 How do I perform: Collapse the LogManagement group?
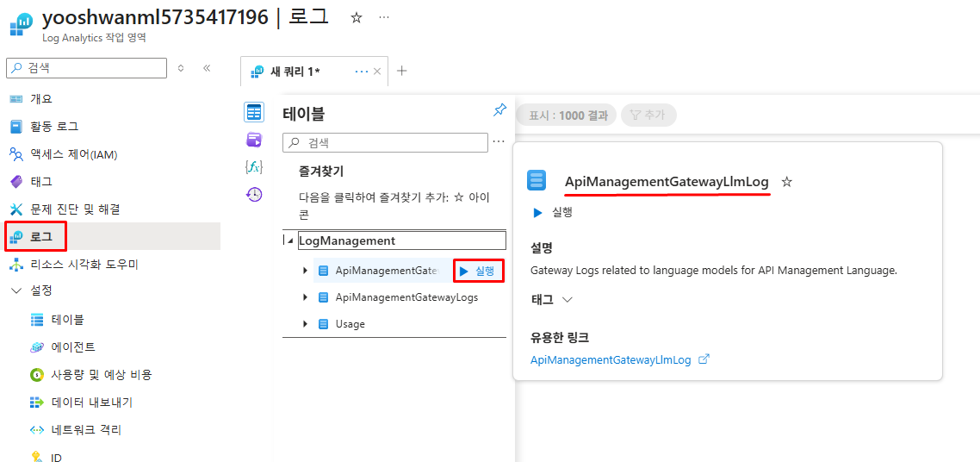point(289,240)
